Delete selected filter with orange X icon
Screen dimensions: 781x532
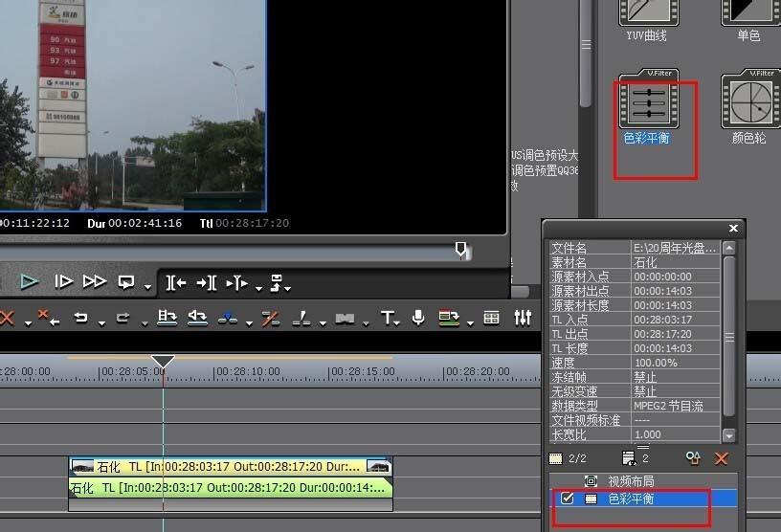[x=722, y=459]
